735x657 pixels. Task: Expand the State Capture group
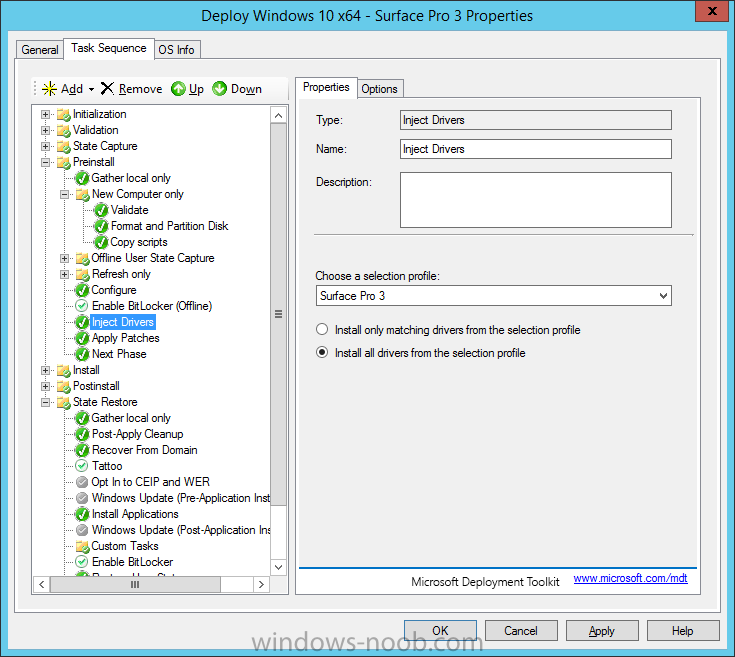pos(45,146)
